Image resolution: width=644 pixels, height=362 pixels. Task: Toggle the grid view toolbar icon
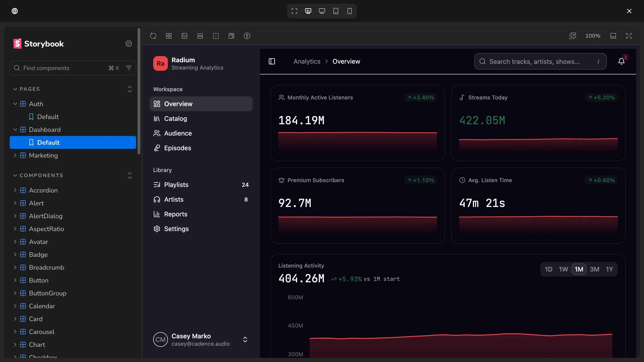pyautogui.click(x=169, y=36)
